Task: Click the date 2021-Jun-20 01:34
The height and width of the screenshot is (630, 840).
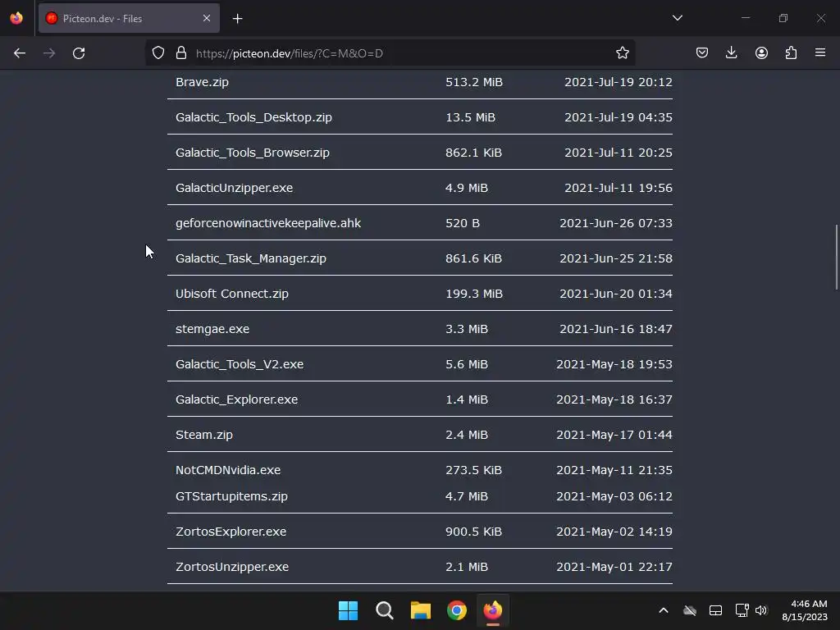Action: (x=616, y=294)
